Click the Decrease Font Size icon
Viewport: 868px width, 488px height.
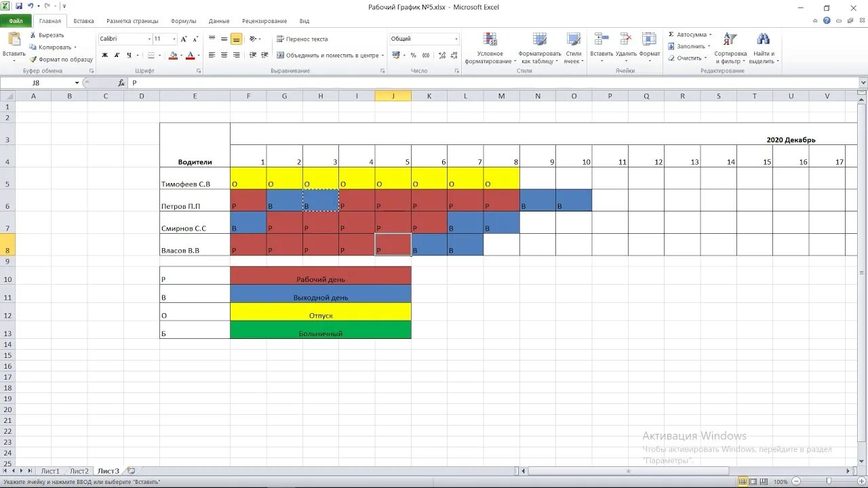[195, 39]
